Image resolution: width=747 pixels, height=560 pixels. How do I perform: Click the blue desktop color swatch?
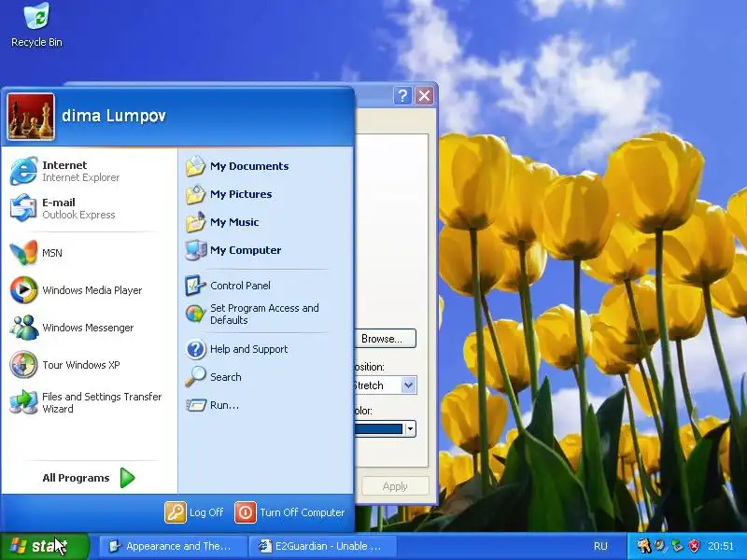[x=379, y=429]
